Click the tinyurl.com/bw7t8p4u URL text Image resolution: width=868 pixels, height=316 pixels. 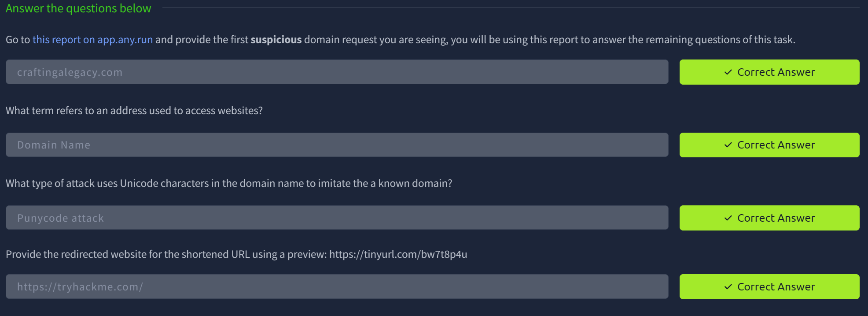(x=398, y=254)
